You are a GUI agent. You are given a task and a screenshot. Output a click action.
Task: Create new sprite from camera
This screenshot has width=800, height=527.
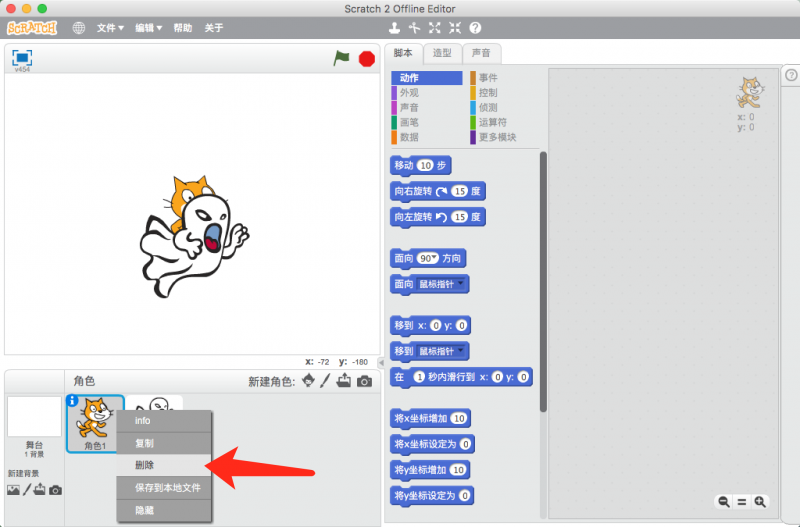[364, 381]
